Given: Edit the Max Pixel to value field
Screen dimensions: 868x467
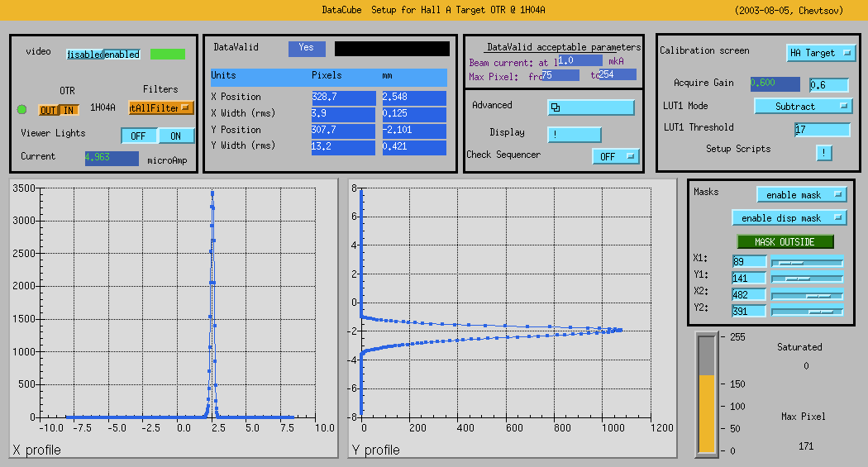Looking at the screenshot, I should pyautogui.click(x=618, y=74).
